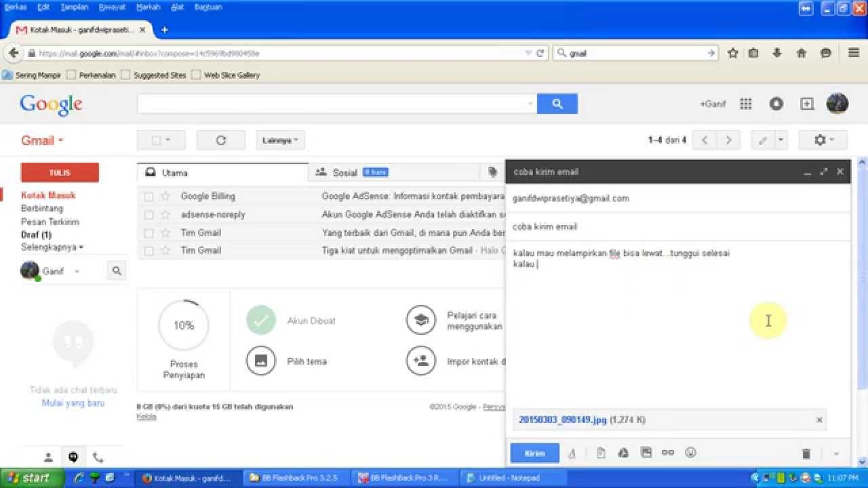Viewport: 868px width, 488px height.
Task: Open account profile picture
Action: [x=837, y=103]
